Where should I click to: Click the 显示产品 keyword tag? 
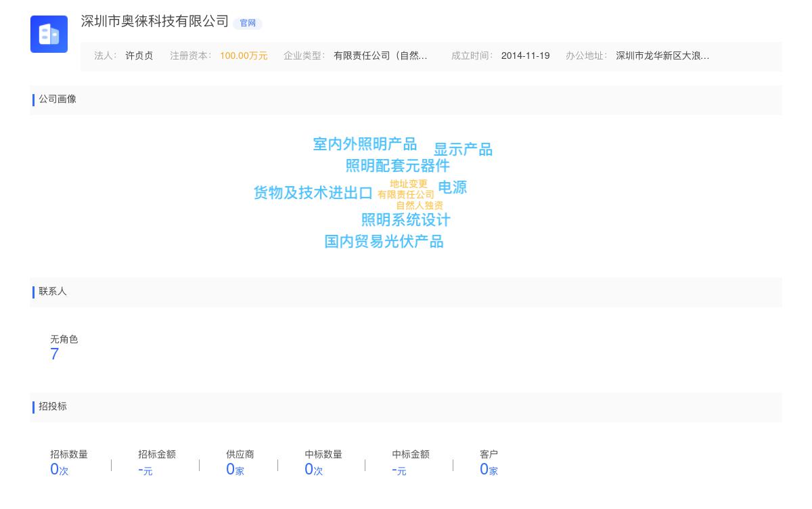coord(463,150)
